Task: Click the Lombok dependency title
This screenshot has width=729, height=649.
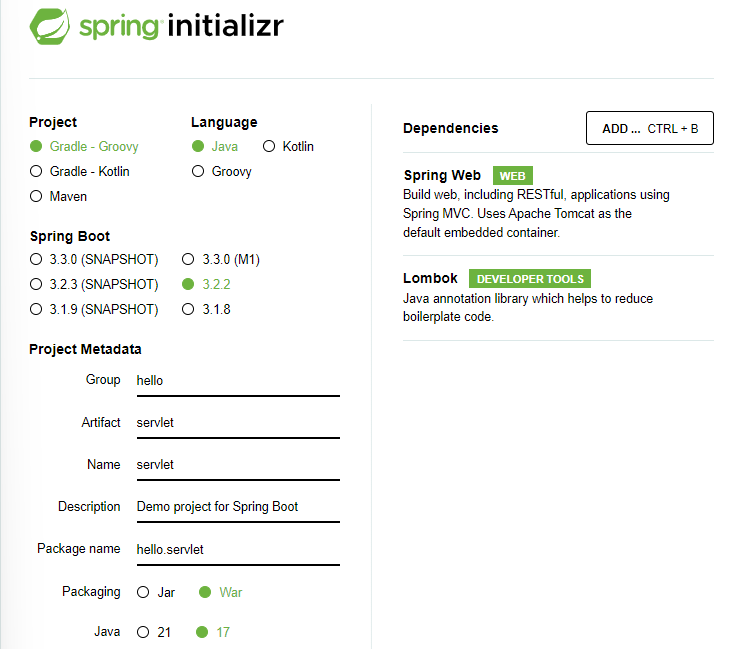Action: [431, 278]
